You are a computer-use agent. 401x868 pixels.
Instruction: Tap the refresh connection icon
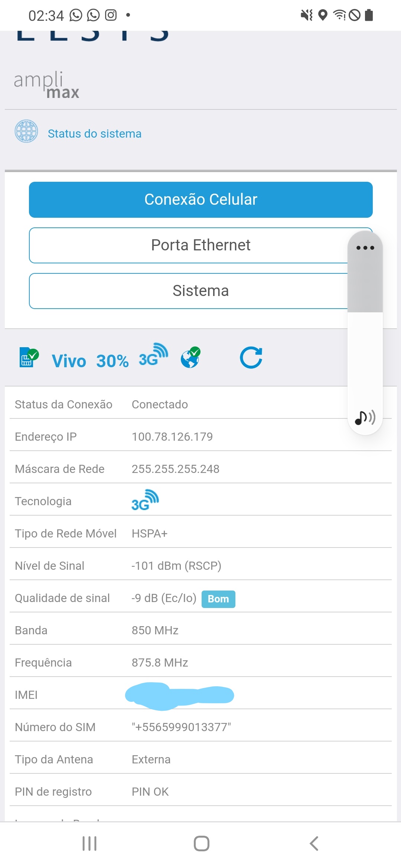click(251, 358)
